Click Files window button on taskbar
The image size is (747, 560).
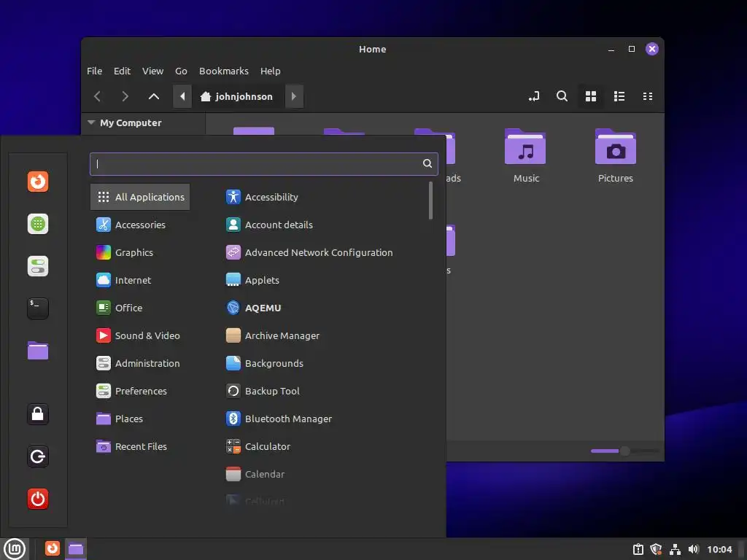click(x=76, y=549)
